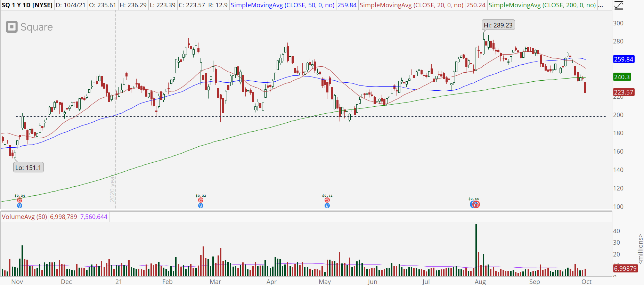644x285 pixels.
Task: Click the 180 price axis label
Action: (618, 133)
